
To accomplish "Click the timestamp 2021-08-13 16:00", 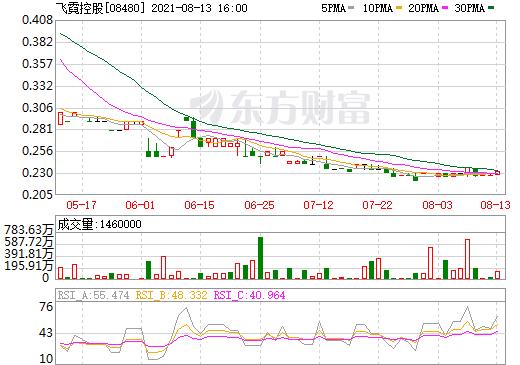I will pos(199,8).
